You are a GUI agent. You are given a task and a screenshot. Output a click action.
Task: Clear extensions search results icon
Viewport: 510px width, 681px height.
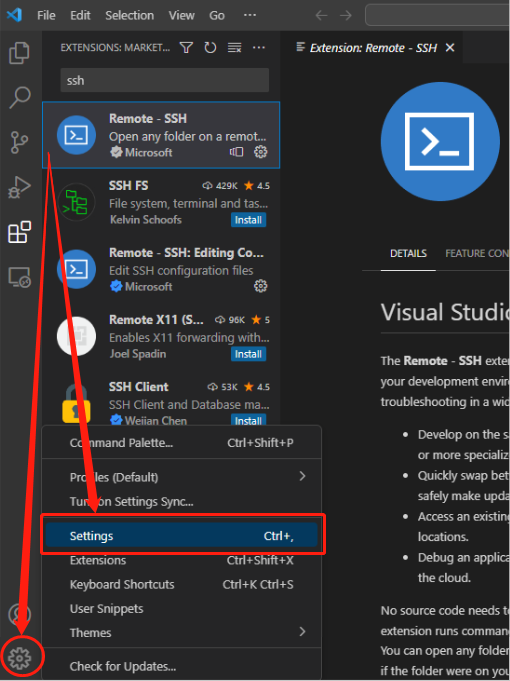point(235,47)
